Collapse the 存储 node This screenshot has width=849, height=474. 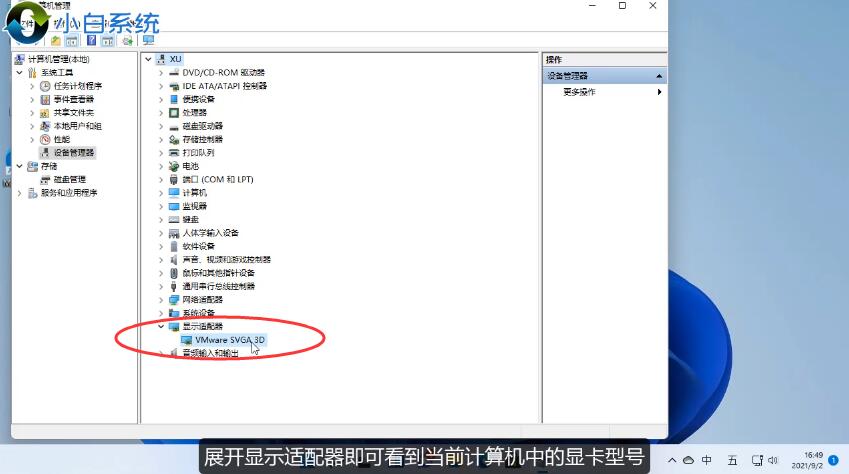point(19,166)
